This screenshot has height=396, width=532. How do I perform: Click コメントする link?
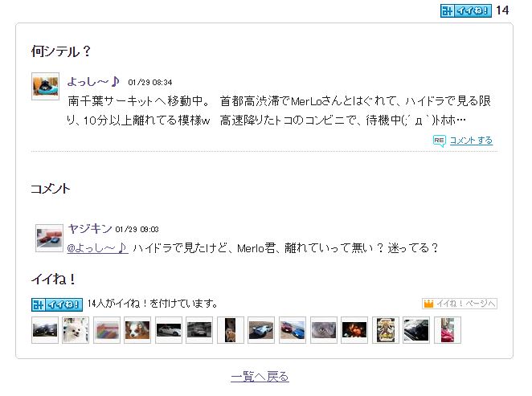coord(471,141)
